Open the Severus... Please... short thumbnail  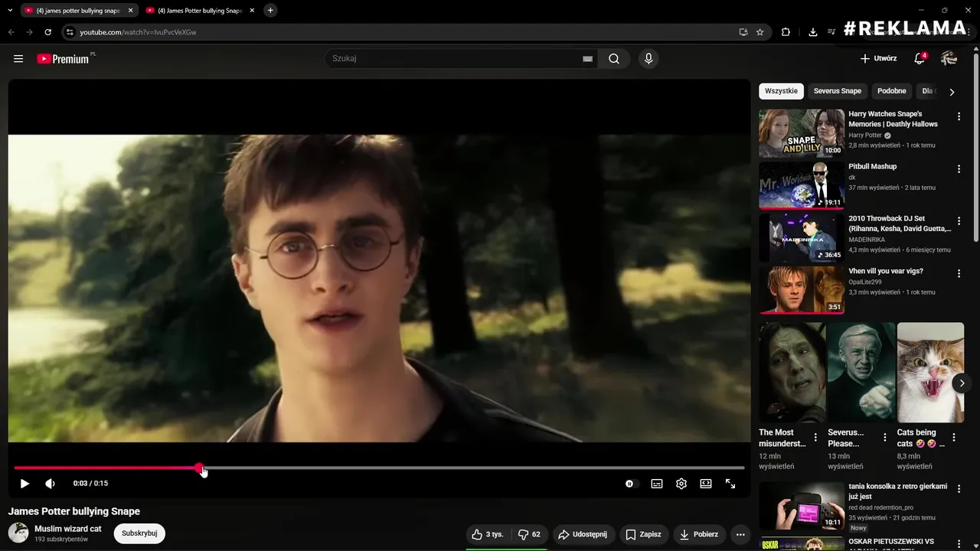click(861, 372)
